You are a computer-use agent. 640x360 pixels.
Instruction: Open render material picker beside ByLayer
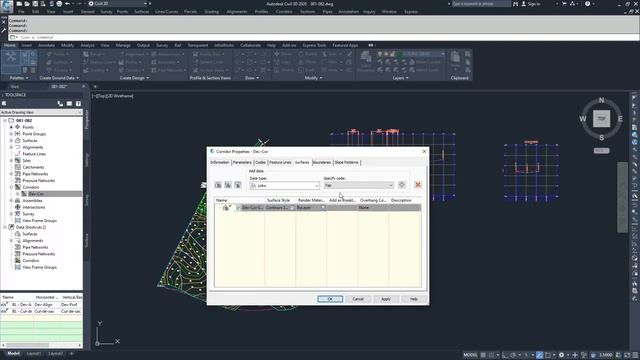(x=324, y=208)
